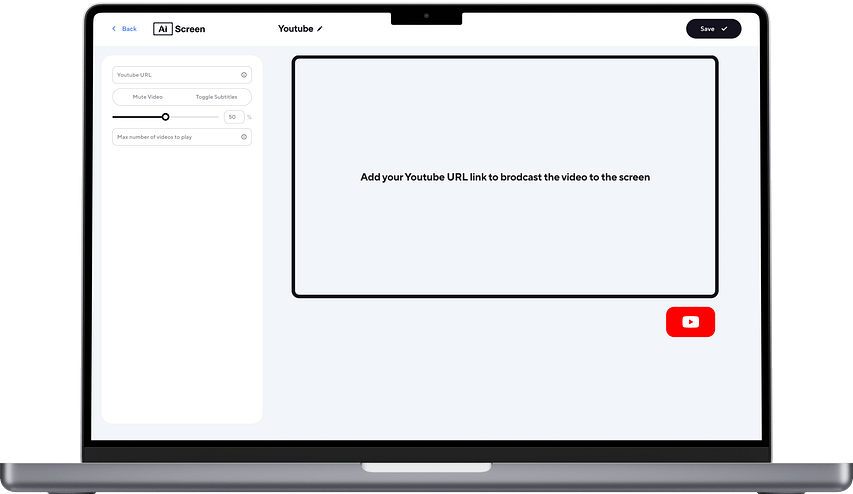853x494 pixels.
Task: Click the volume slider handle
Action: [165, 117]
